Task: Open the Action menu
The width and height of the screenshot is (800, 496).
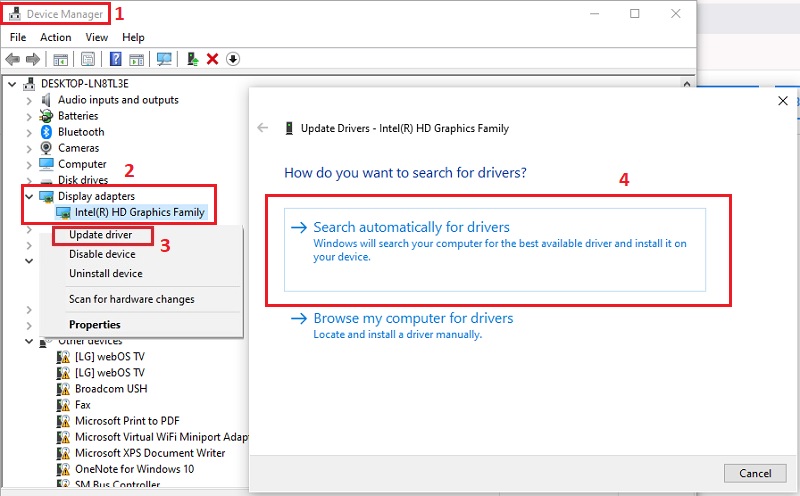Action: [56, 37]
